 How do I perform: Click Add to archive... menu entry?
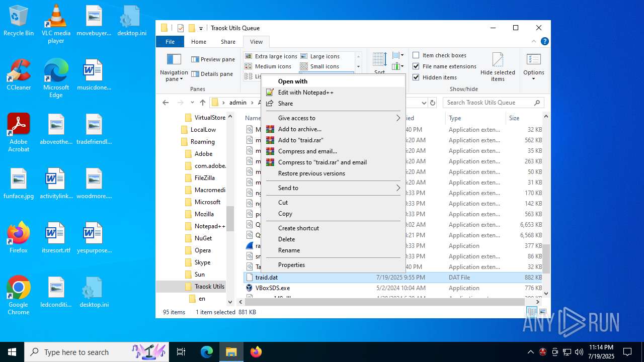[334, 129]
